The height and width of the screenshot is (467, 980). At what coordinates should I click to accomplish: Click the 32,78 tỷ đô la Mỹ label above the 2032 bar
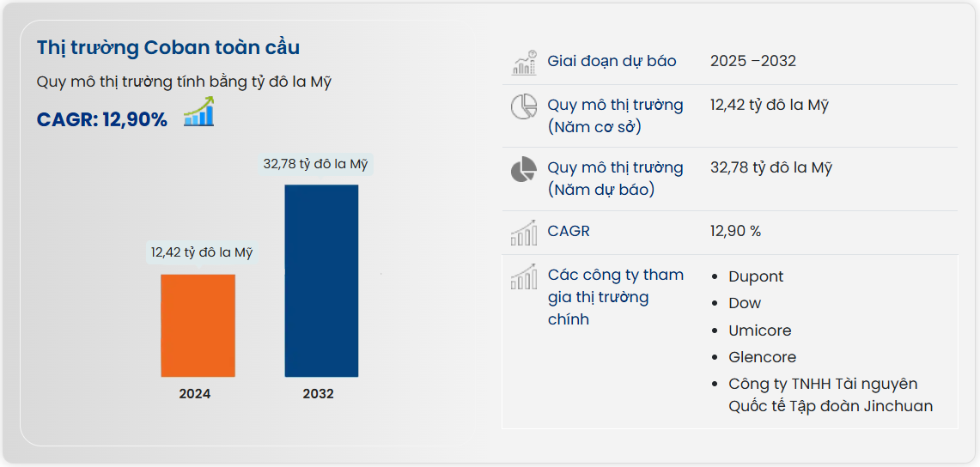tap(316, 164)
